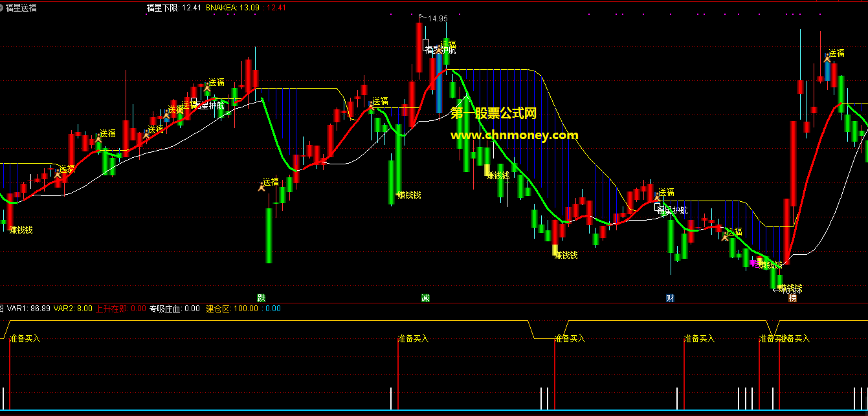The height and width of the screenshot is (416, 868).
Task: Click the blue 0.00 value after 建仓区
Action: 273,309
